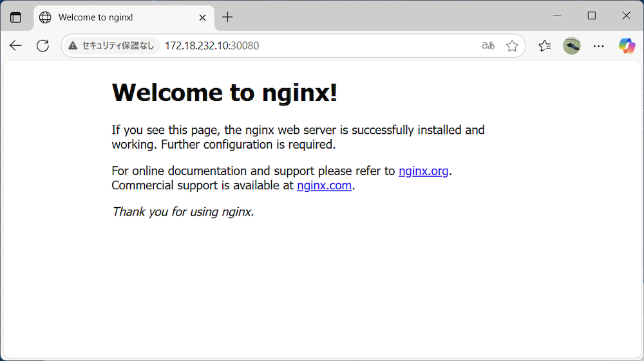Minimize the browser window

pyautogui.click(x=557, y=15)
